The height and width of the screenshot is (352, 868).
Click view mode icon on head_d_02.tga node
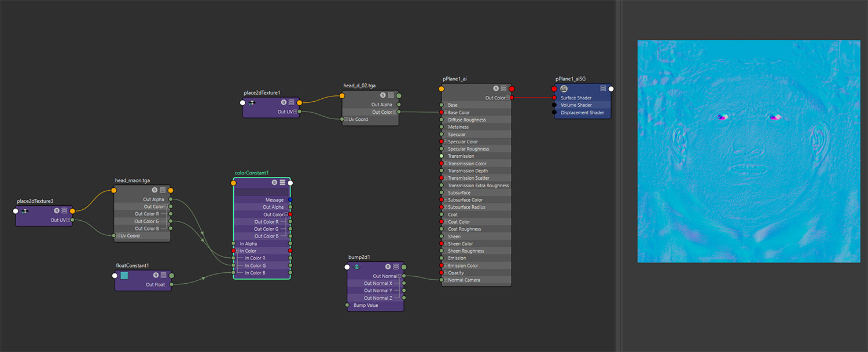(x=391, y=95)
